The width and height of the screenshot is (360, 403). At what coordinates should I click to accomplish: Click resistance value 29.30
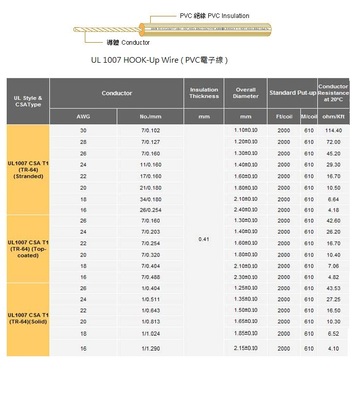tap(333, 165)
